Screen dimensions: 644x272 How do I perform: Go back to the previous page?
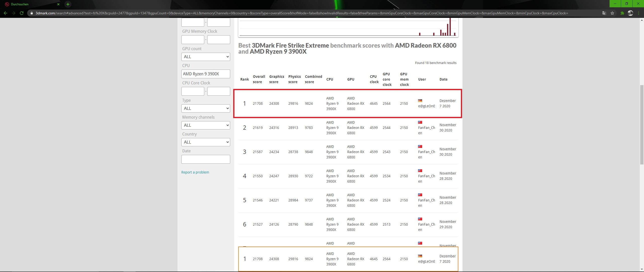(x=6, y=13)
